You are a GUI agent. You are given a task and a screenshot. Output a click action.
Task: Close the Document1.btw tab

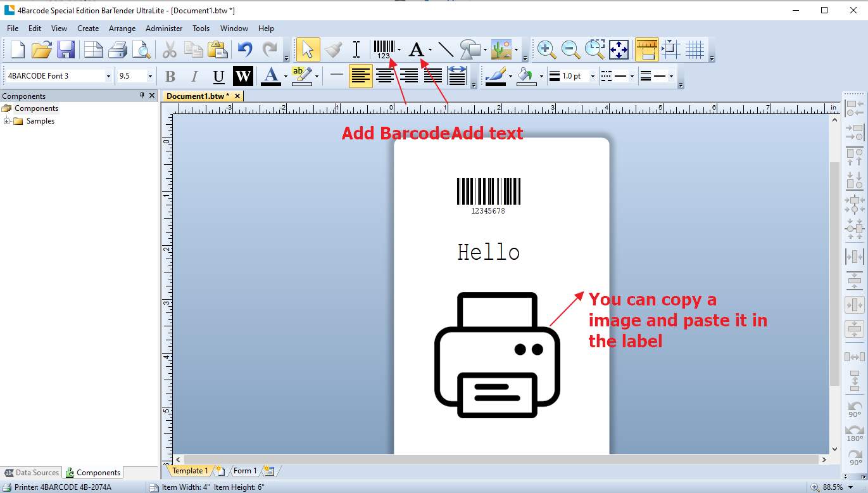[x=237, y=96]
